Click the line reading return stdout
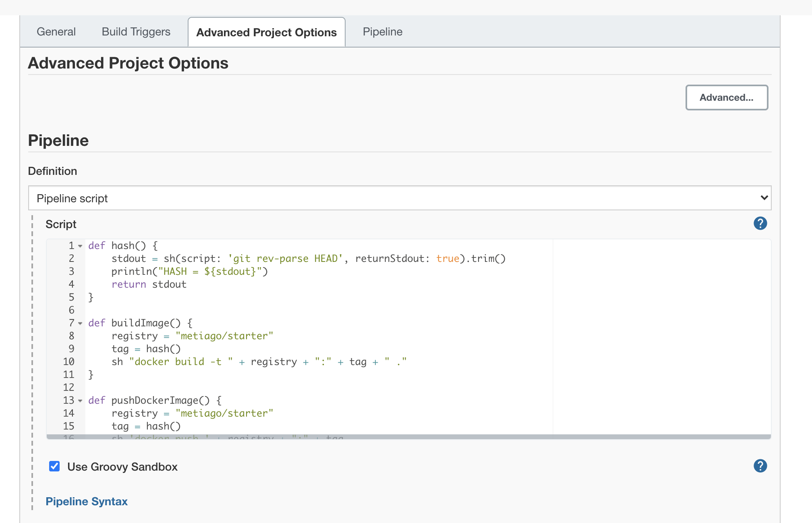The height and width of the screenshot is (523, 812). 149,284
